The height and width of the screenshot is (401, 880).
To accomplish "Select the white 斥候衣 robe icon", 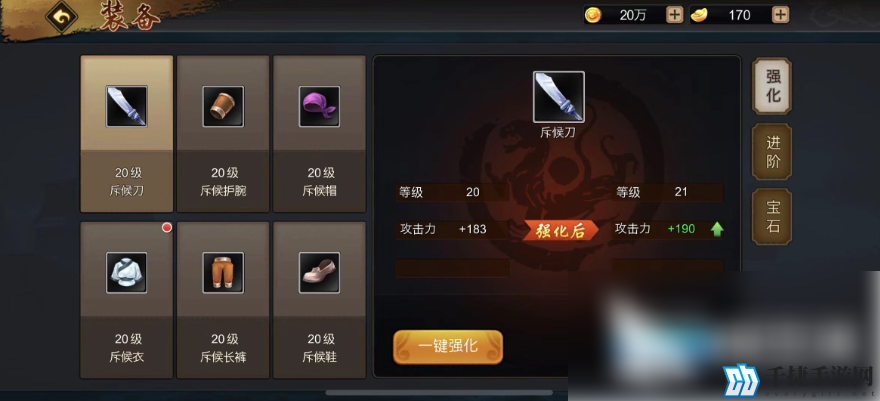I will 127,273.
